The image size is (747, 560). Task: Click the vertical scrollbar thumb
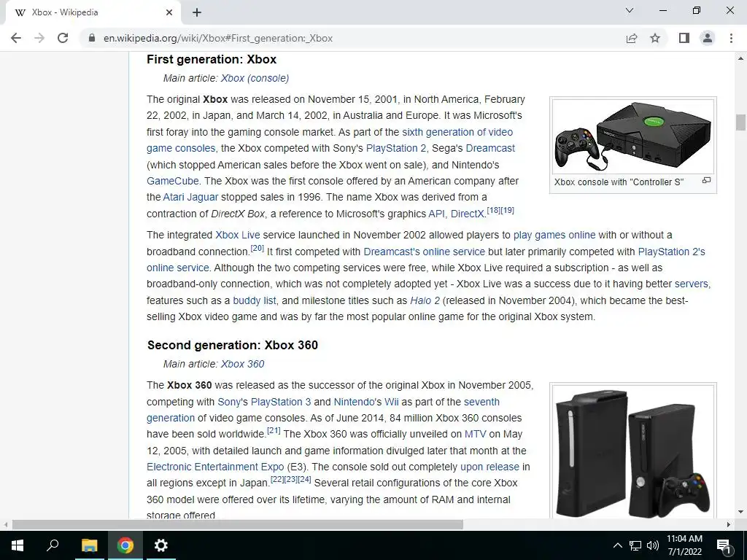740,122
